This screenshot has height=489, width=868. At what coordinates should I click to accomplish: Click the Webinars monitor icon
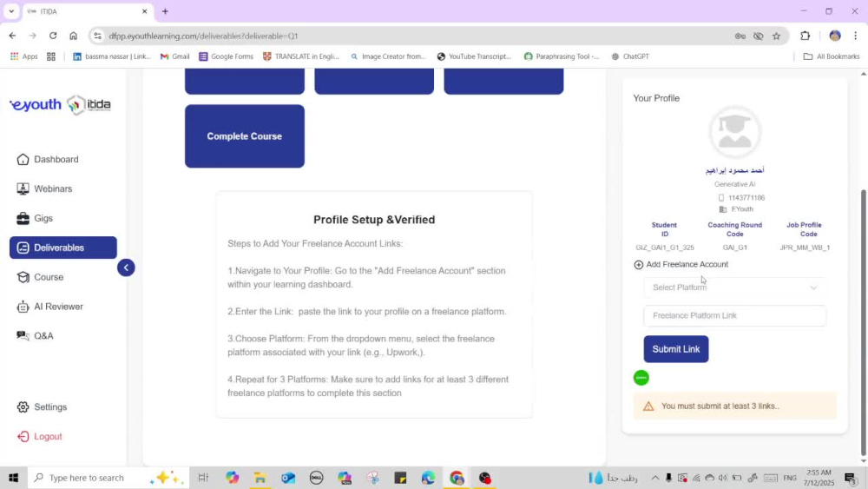tap(23, 188)
